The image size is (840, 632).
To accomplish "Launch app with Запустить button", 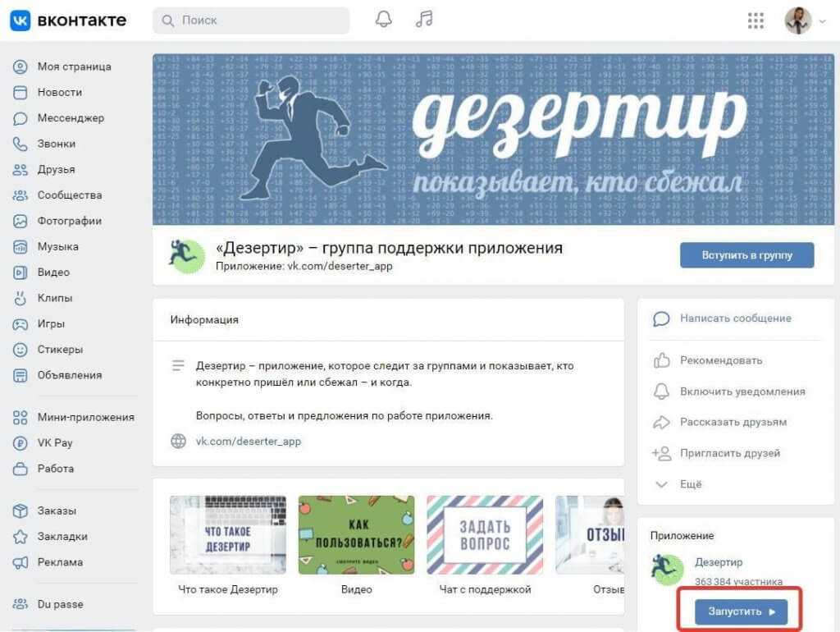I will tap(741, 611).
